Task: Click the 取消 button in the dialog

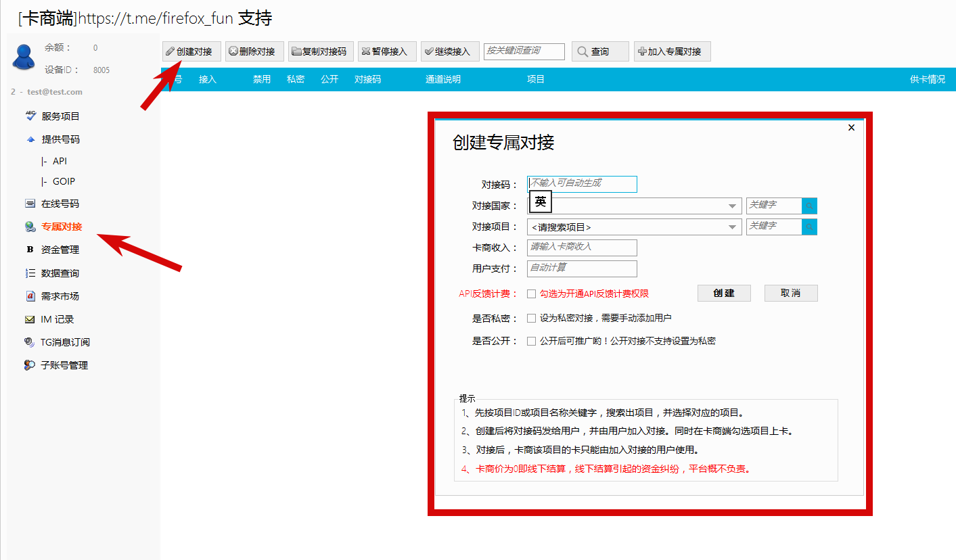Action: [x=791, y=293]
